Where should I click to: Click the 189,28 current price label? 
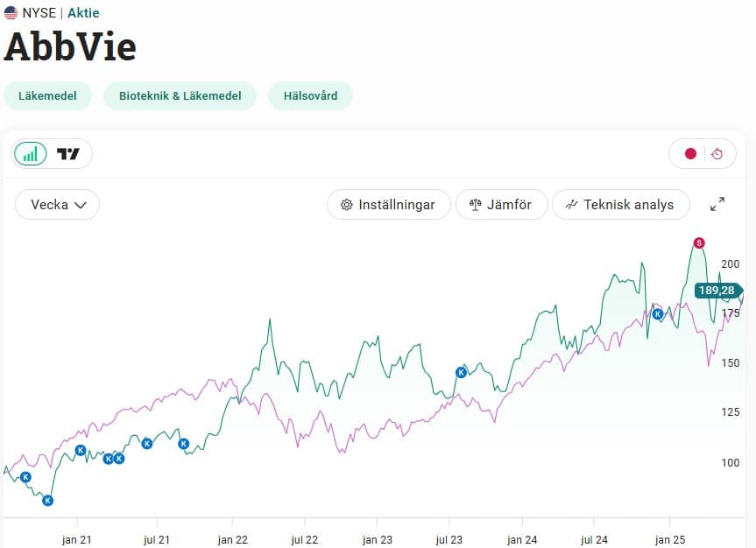tap(717, 290)
